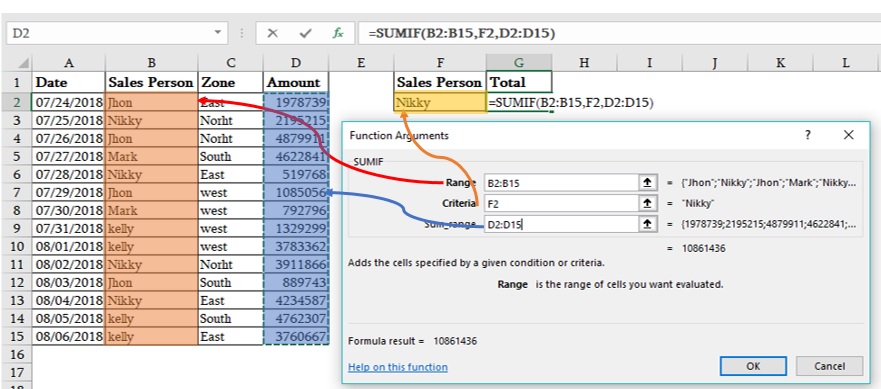The width and height of the screenshot is (881, 389).
Task: Select column H header
Action: click(584, 63)
